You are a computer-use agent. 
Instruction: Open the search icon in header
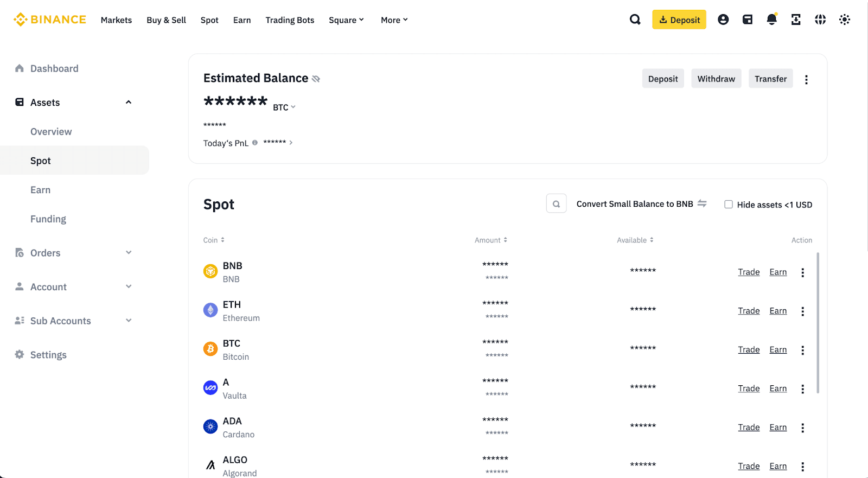[x=635, y=20]
